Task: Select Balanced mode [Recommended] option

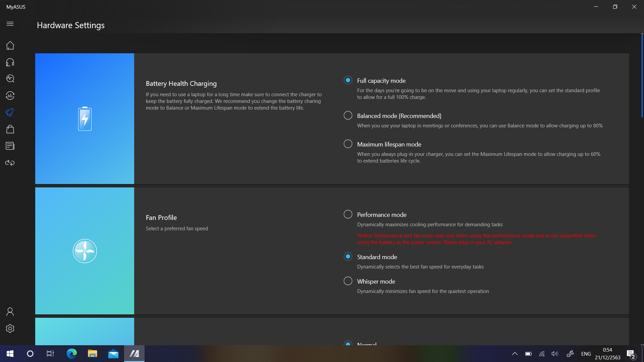Action: click(348, 115)
